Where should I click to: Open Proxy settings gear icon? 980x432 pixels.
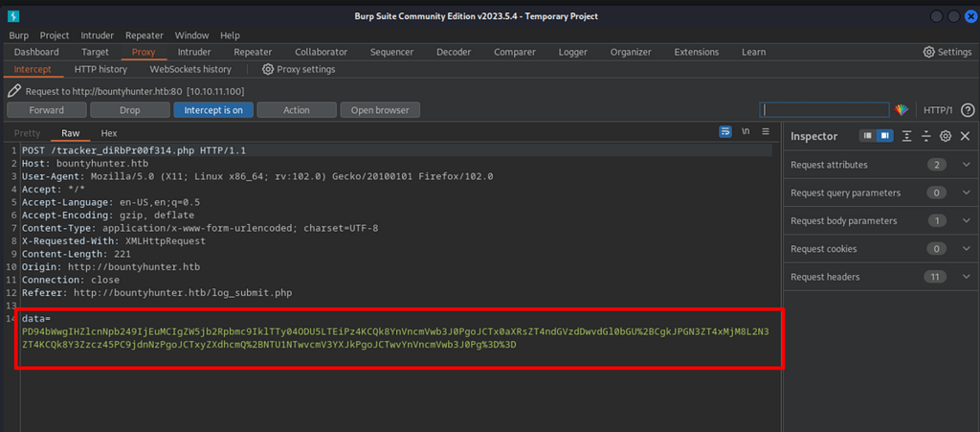point(268,70)
